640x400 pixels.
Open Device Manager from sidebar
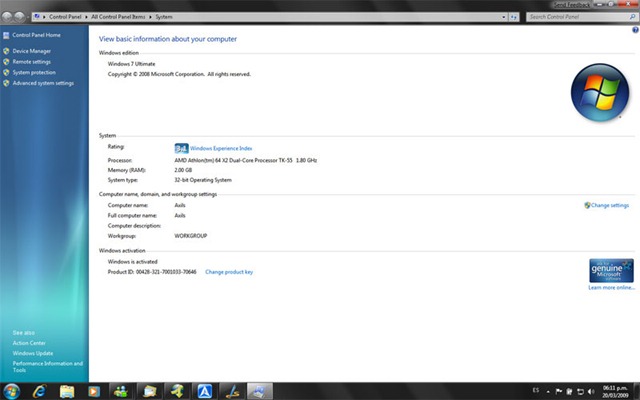[31, 51]
